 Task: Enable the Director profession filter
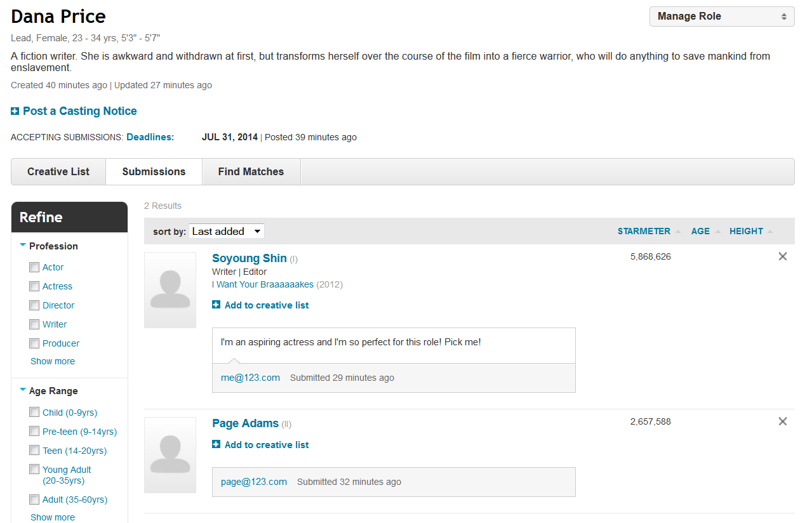click(34, 305)
